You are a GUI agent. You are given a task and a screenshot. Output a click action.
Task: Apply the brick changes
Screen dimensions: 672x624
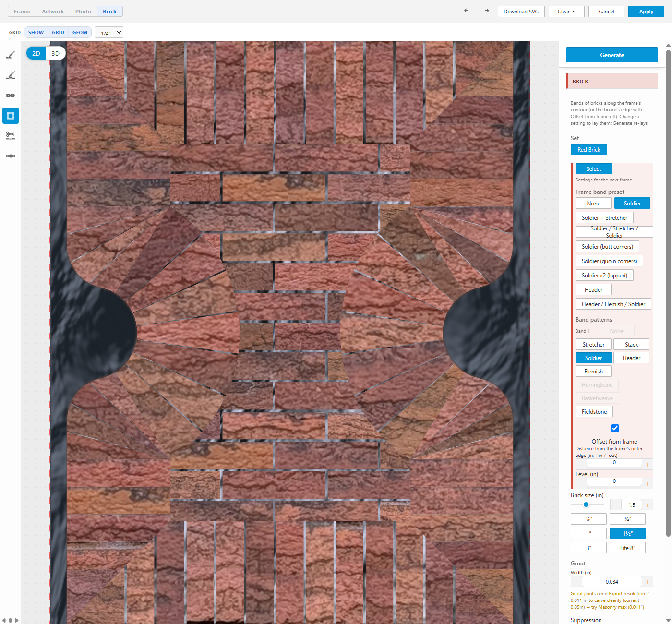click(646, 12)
